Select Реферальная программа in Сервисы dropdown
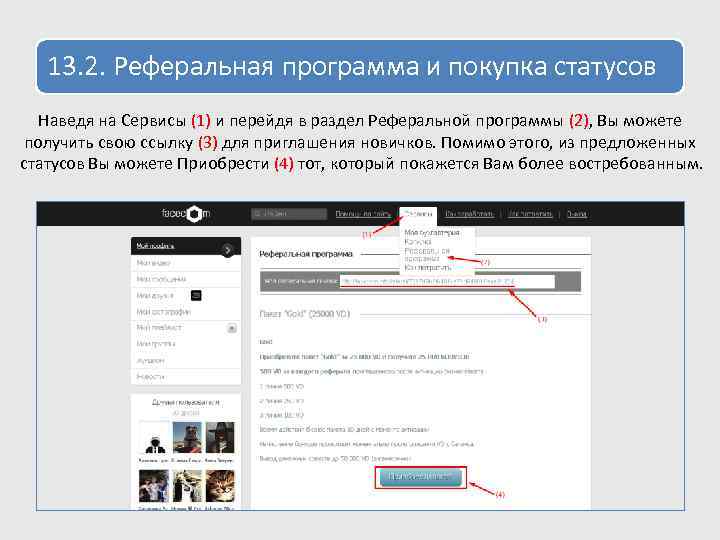The height and width of the screenshot is (540, 720). pos(427,254)
